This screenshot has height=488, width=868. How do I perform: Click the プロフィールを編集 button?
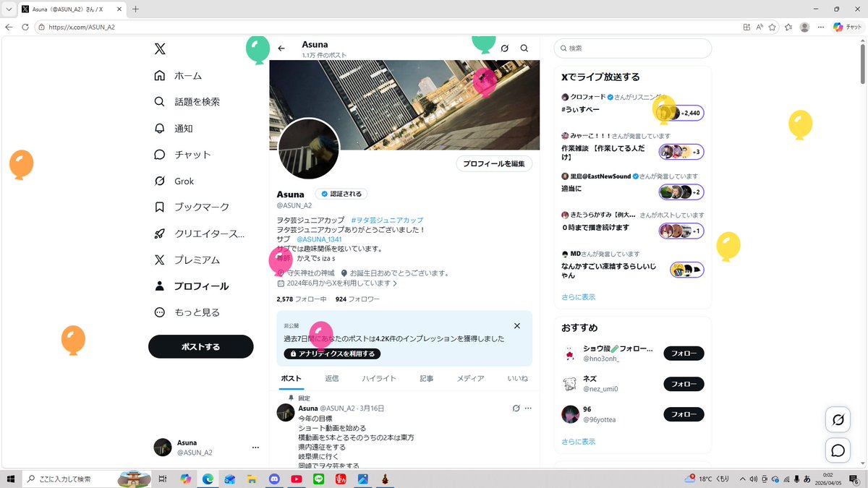pyautogui.click(x=494, y=163)
